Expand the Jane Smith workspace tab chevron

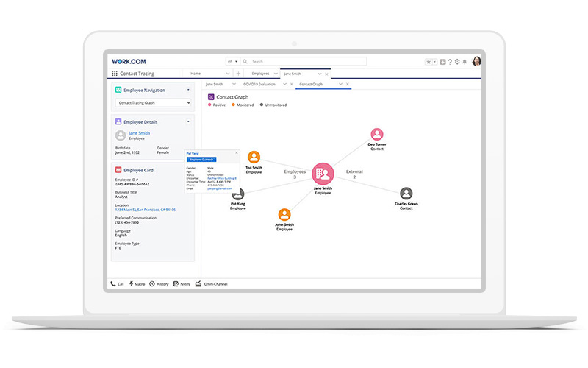(x=320, y=74)
